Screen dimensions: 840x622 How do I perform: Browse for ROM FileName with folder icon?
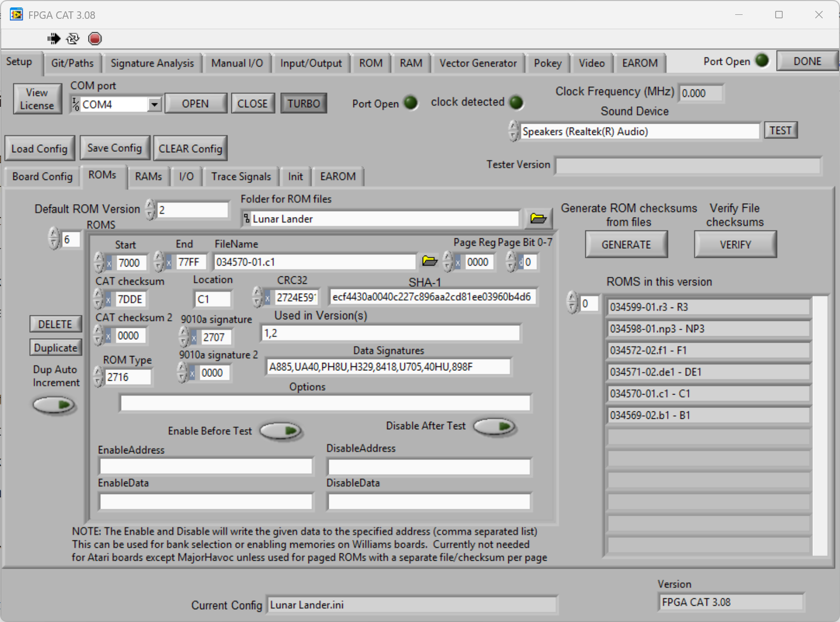click(429, 261)
